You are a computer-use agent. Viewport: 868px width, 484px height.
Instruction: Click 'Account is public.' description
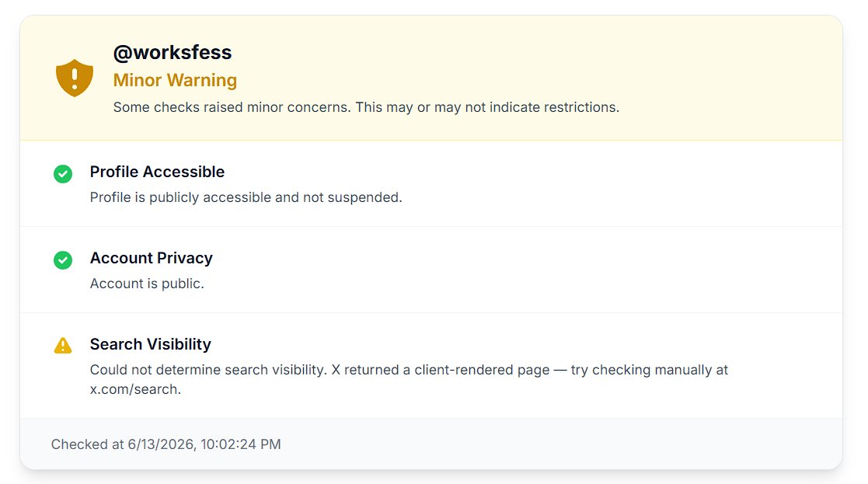(x=147, y=284)
